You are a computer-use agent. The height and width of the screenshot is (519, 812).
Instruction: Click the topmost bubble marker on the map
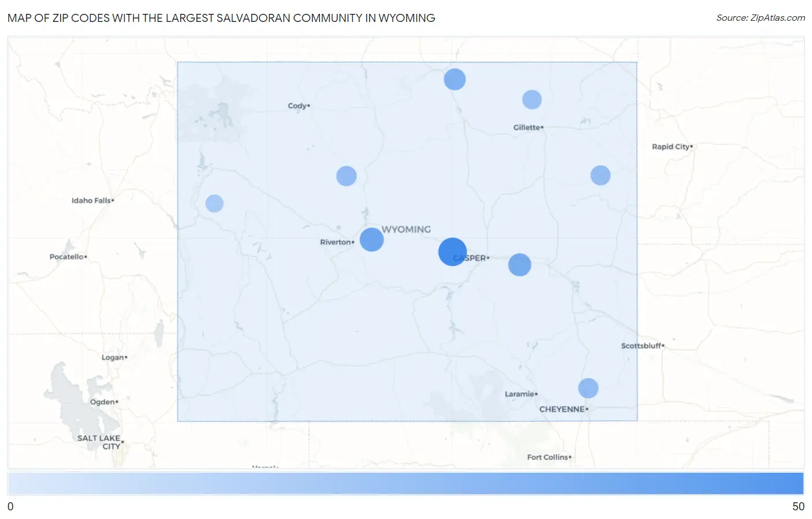(x=455, y=79)
